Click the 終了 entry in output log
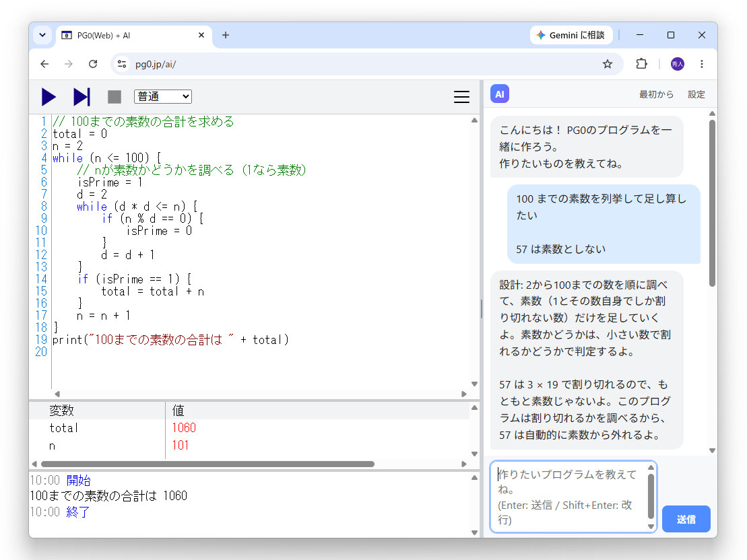Image resolution: width=747 pixels, height=560 pixels. tap(78, 512)
